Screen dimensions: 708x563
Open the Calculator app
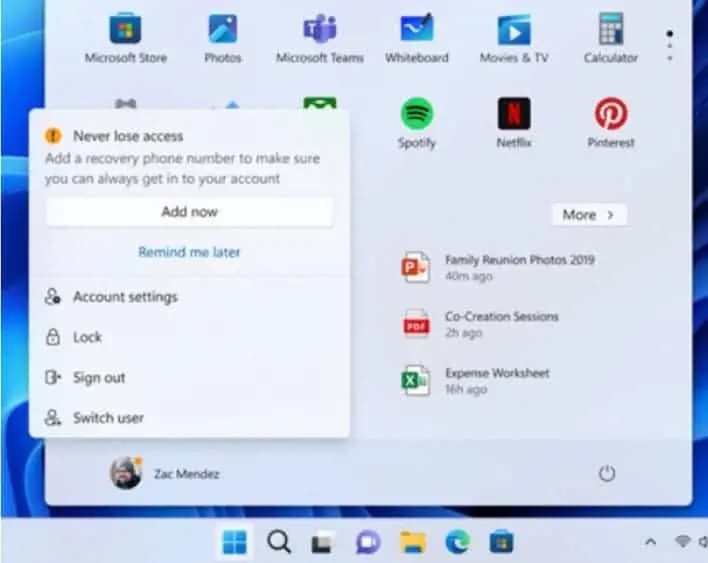click(x=610, y=38)
